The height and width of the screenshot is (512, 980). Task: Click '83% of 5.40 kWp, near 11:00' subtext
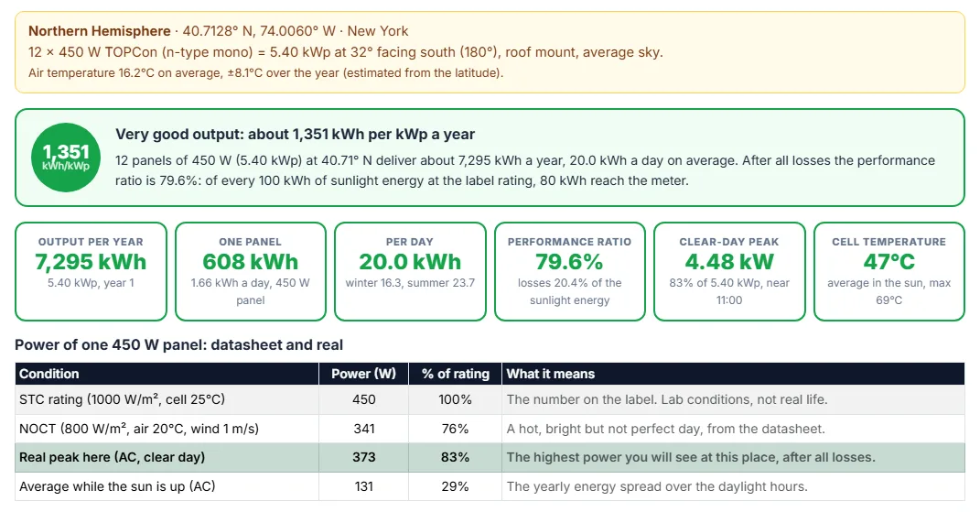729,291
